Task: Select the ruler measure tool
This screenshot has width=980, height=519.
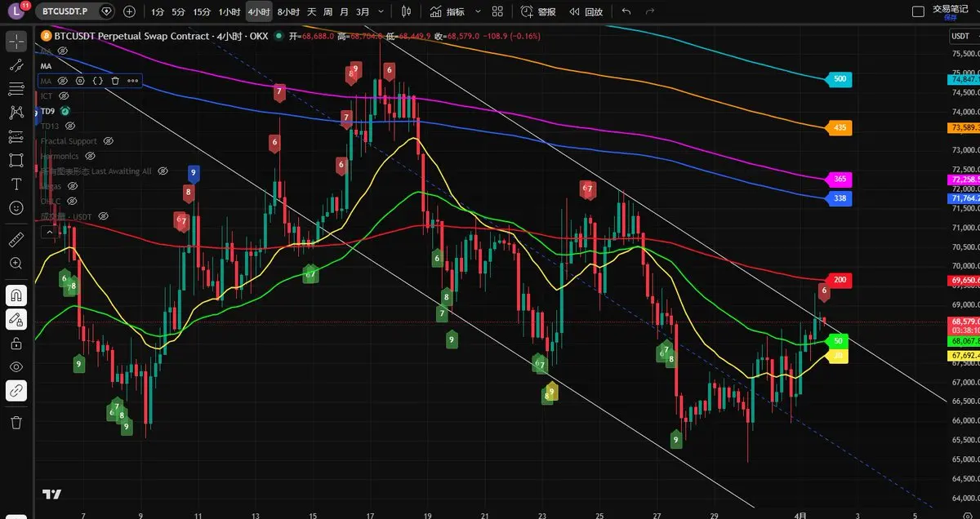Action: [x=16, y=239]
